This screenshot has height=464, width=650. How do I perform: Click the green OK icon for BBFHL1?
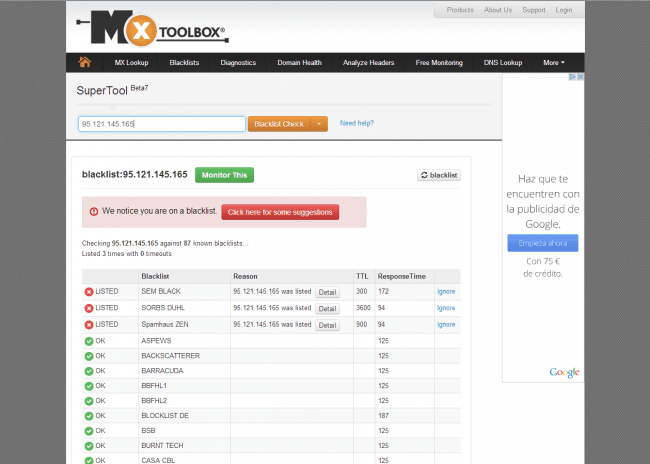tap(89, 386)
